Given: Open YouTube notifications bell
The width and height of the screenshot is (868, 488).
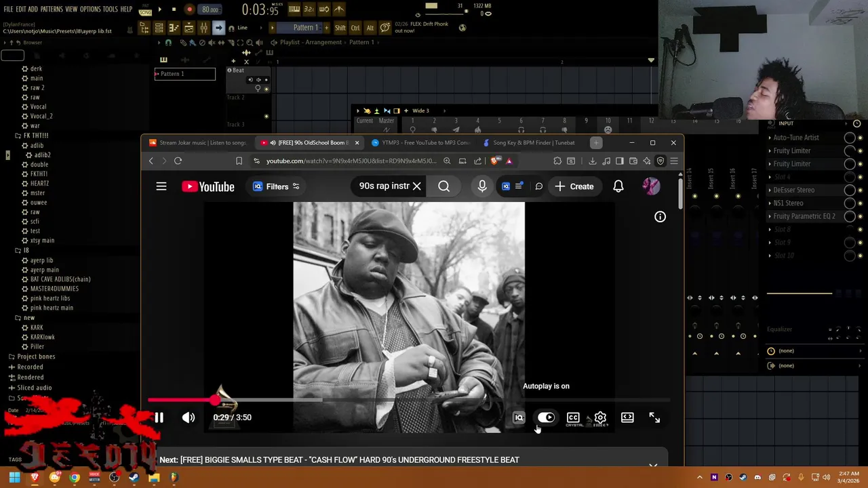Looking at the screenshot, I should 618,186.
